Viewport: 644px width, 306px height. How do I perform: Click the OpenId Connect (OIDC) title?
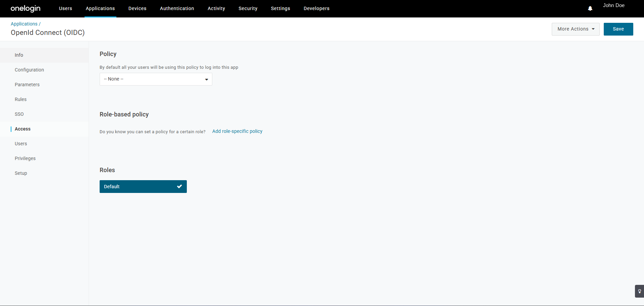coord(48,33)
